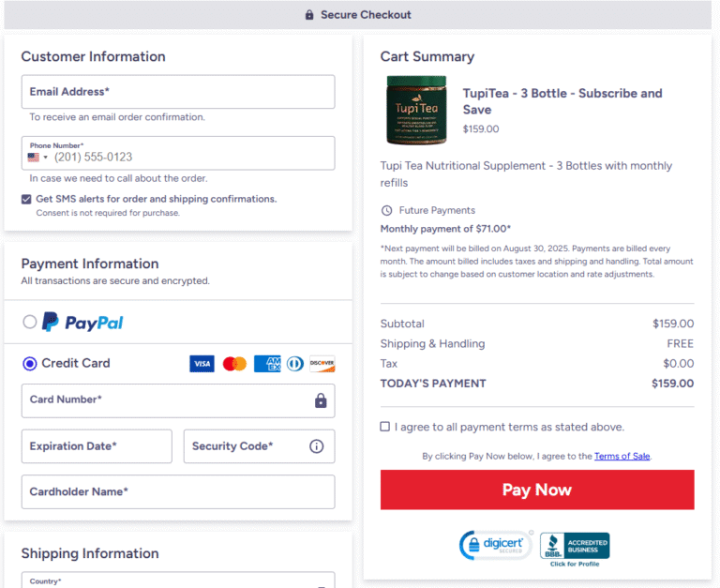This screenshot has height=588, width=720.
Task: Click the DigiCert Secured badge
Action: (495, 546)
